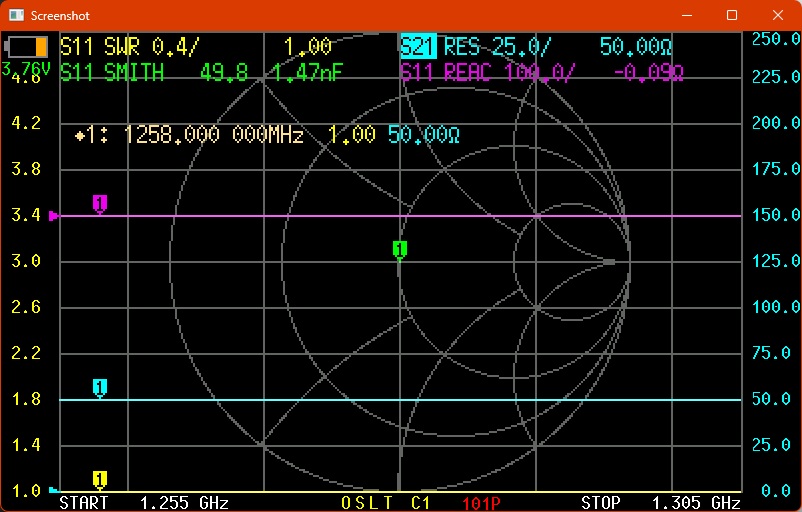Click the red 101P points indicator
This screenshot has width=802, height=512.
[484, 502]
